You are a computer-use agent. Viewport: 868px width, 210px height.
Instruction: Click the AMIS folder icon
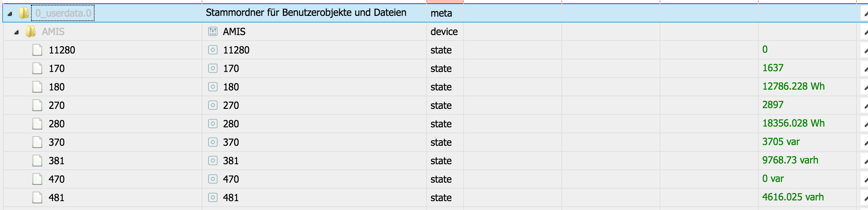point(31,32)
